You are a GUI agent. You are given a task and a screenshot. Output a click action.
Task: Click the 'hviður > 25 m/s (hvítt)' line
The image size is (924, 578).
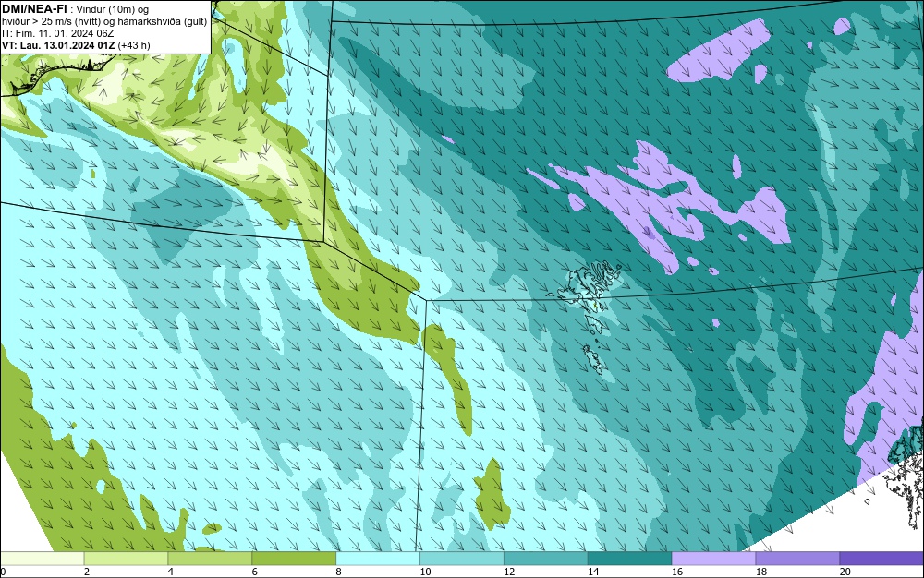click(51, 21)
